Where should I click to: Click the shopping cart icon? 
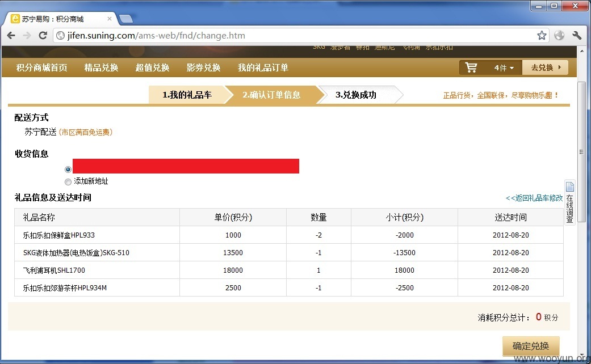[471, 68]
